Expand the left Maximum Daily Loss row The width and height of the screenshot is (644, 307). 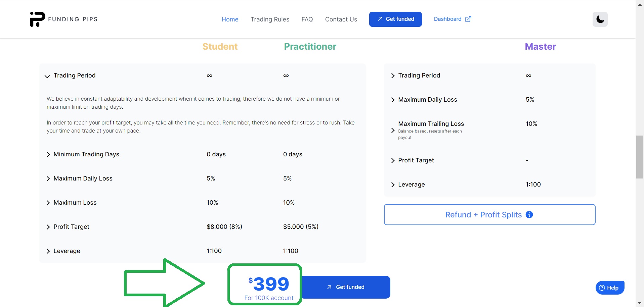48,178
